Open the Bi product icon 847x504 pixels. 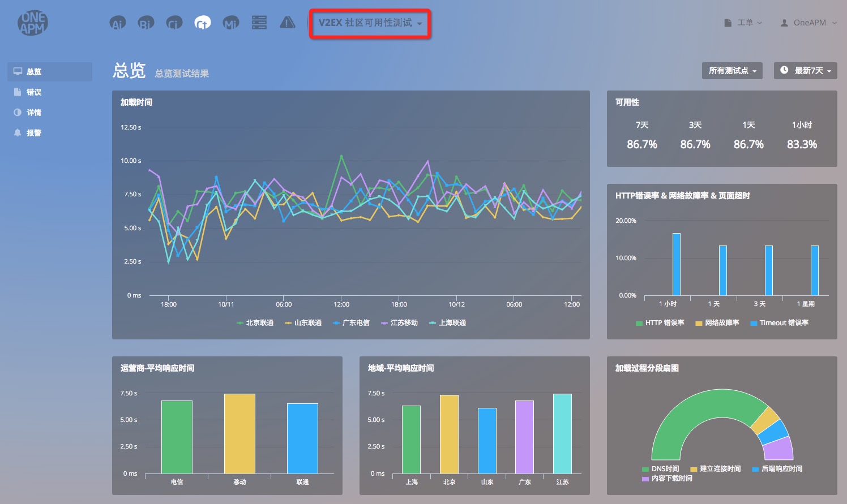click(x=146, y=23)
